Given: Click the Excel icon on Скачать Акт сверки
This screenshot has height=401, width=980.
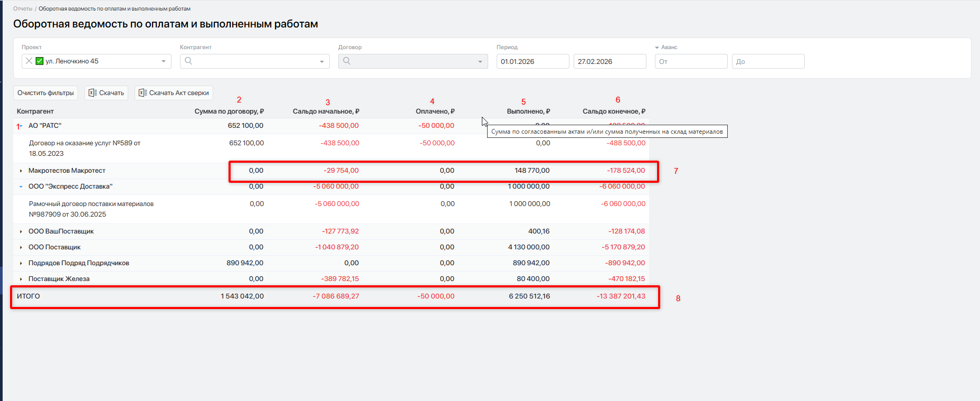Looking at the screenshot, I should pos(142,93).
